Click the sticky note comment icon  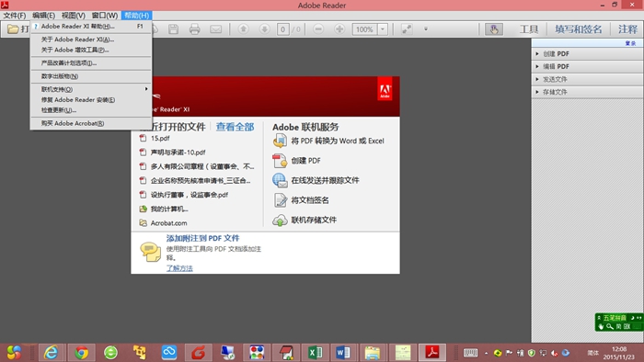tap(150, 252)
